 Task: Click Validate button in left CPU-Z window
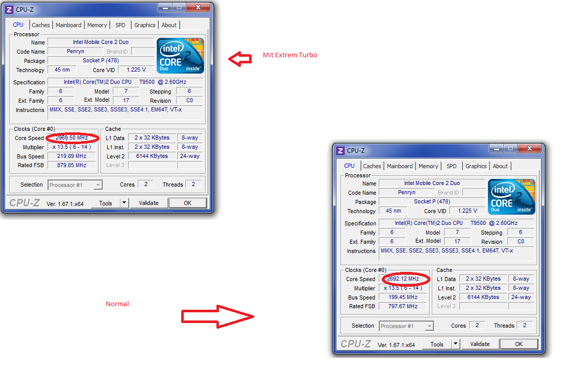click(x=149, y=203)
